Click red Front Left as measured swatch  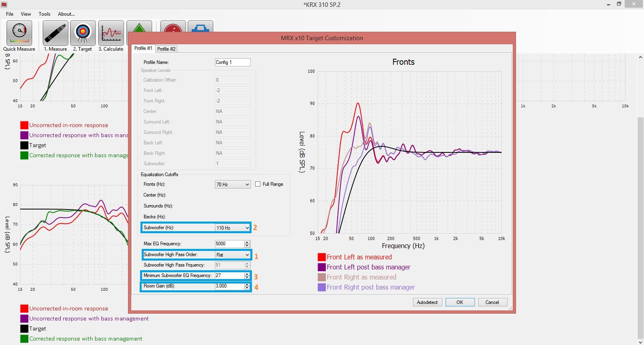pos(322,257)
